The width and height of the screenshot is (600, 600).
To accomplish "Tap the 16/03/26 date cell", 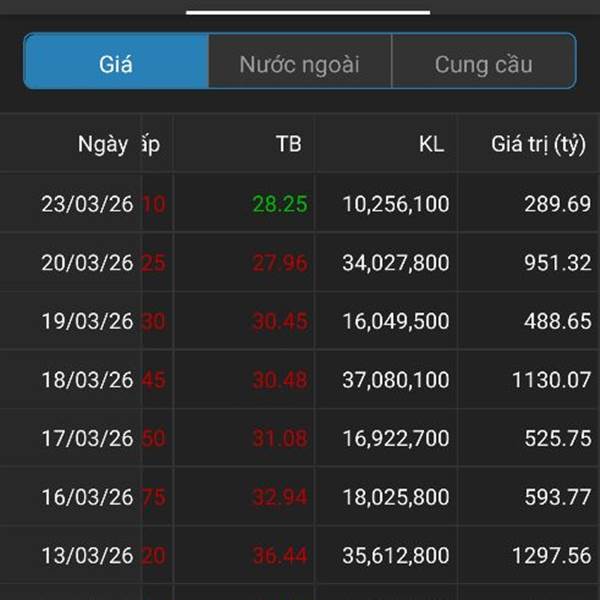I will click(87, 497).
